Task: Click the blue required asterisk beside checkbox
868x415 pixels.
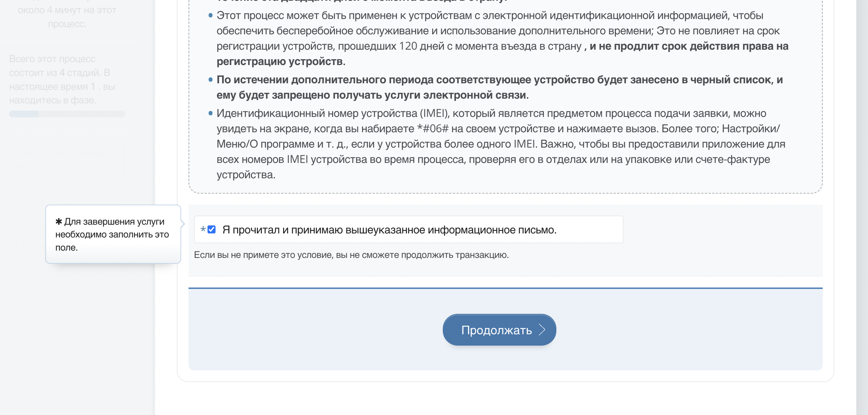Action: [203, 229]
